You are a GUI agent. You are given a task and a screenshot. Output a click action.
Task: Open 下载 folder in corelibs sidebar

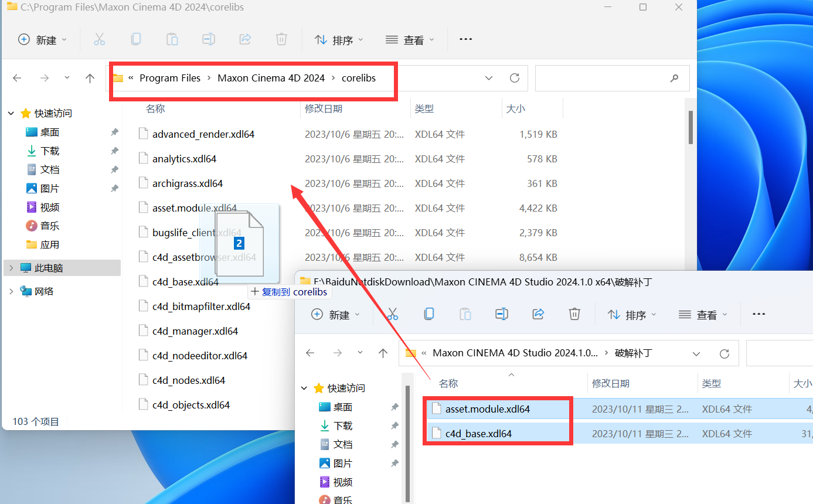(50, 151)
